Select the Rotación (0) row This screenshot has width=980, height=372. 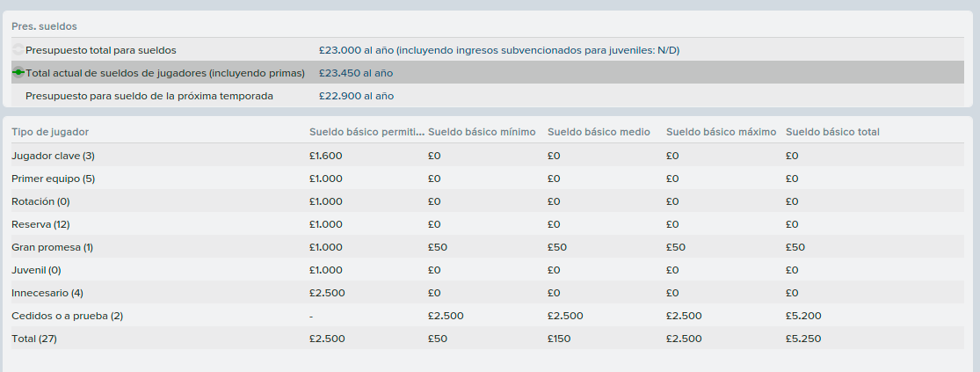coord(488,201)
